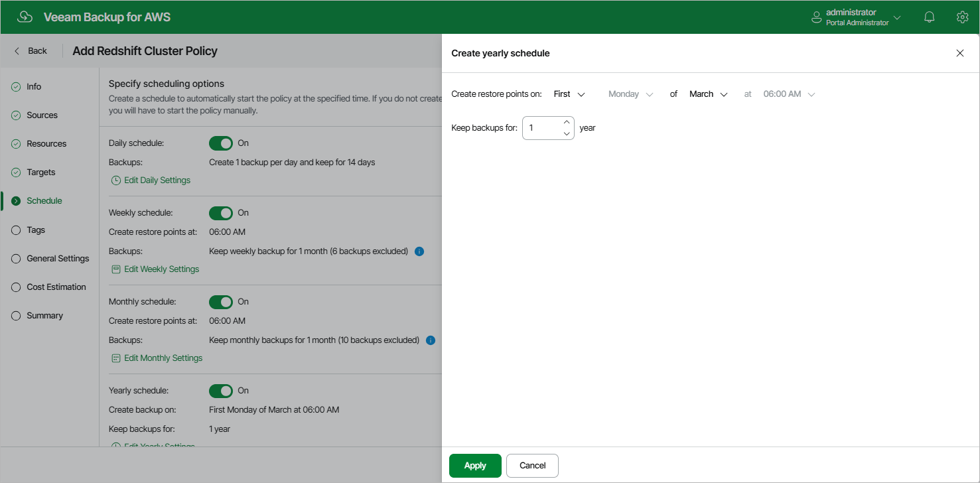Go to the Targets step
Viewport: 980px width, 483px height.
point(41,172)
